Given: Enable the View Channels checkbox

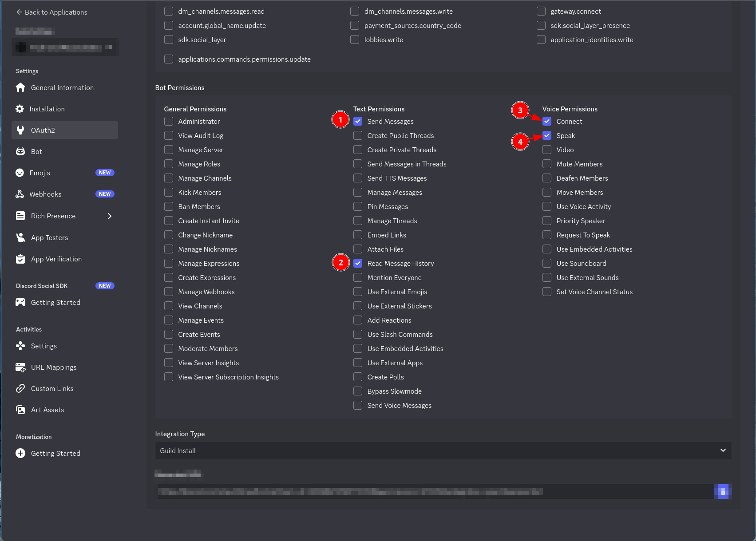Looking at the screenshot, I should click(x=169, y=306).
